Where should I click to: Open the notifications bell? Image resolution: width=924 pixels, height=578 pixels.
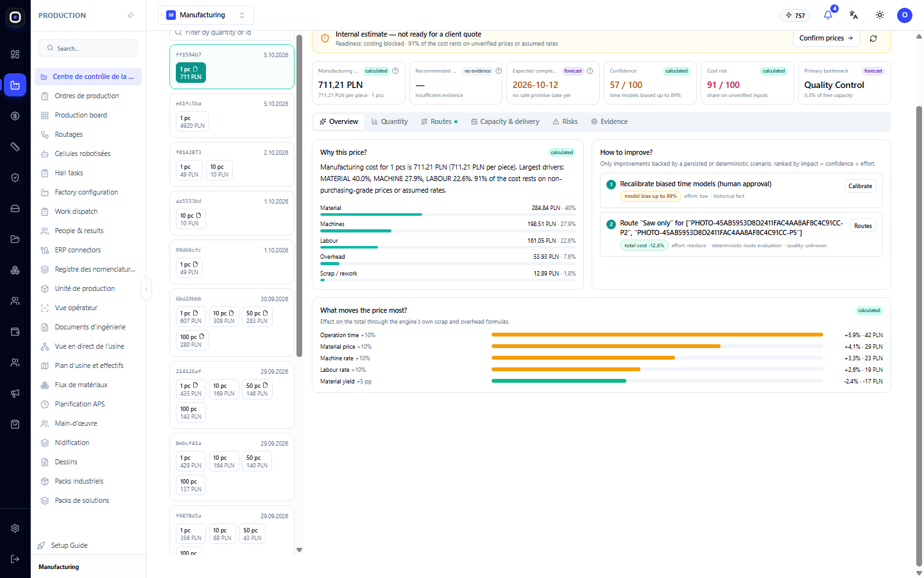828,15
